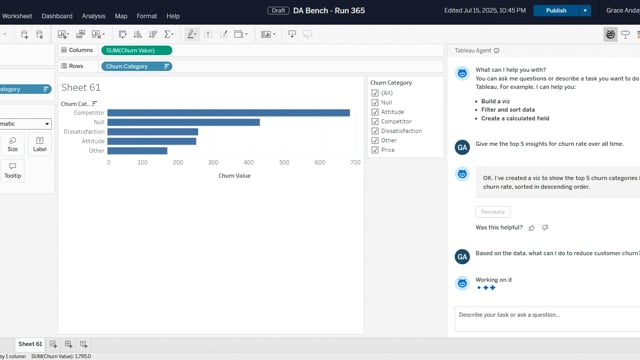The height and width of the screenshot is (360, 640).
Task: Click the New Worksheet toolbar icon
Action: pyautogui.click(x=61, y=34)
